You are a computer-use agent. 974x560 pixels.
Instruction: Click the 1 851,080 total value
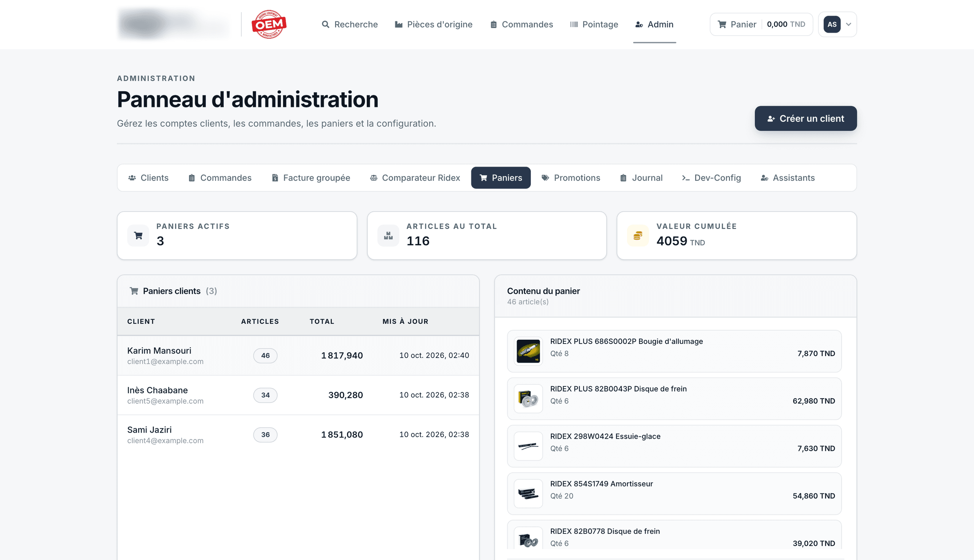click(342, 434)
